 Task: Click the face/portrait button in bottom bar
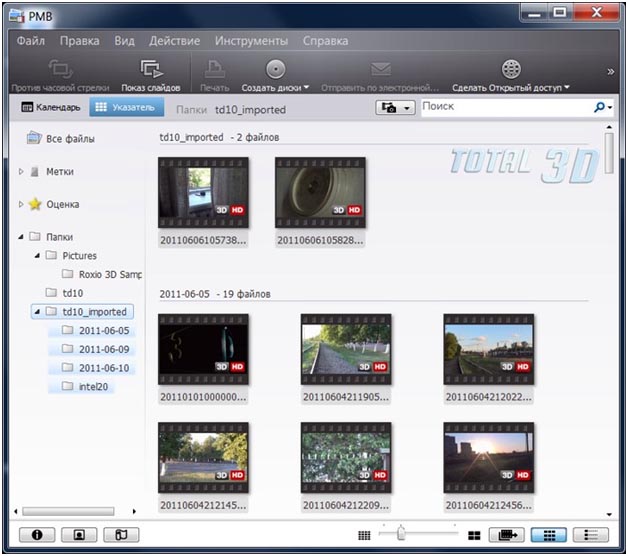[x=79, y=535]
